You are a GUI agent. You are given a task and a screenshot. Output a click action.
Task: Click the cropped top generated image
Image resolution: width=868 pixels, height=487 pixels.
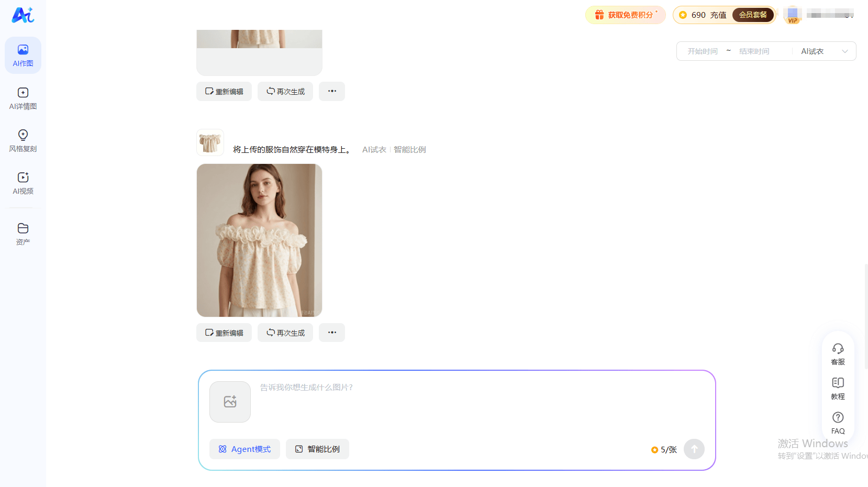259,52
